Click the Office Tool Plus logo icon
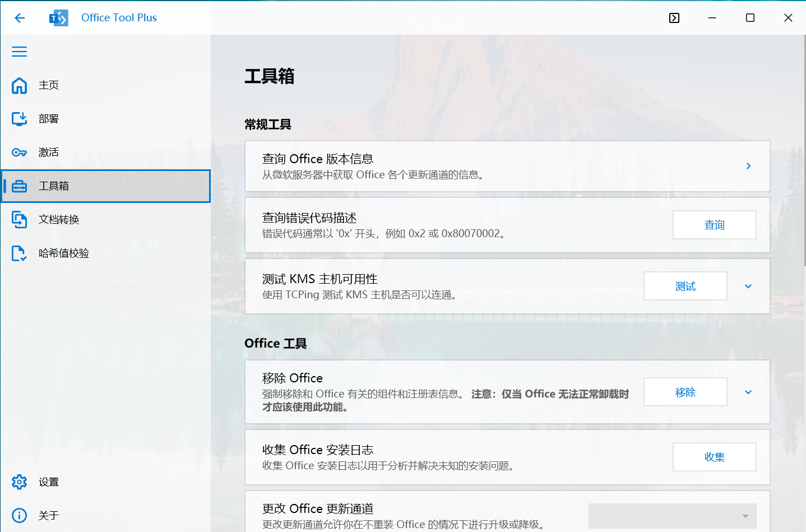This screenshot has height=532, width=806. tap(59, 18)
